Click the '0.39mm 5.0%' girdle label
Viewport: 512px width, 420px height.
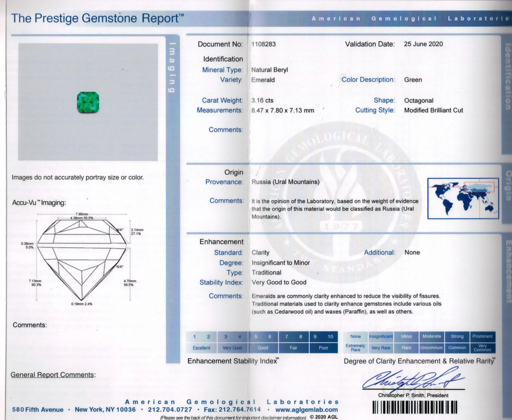(x=27, y=245)
